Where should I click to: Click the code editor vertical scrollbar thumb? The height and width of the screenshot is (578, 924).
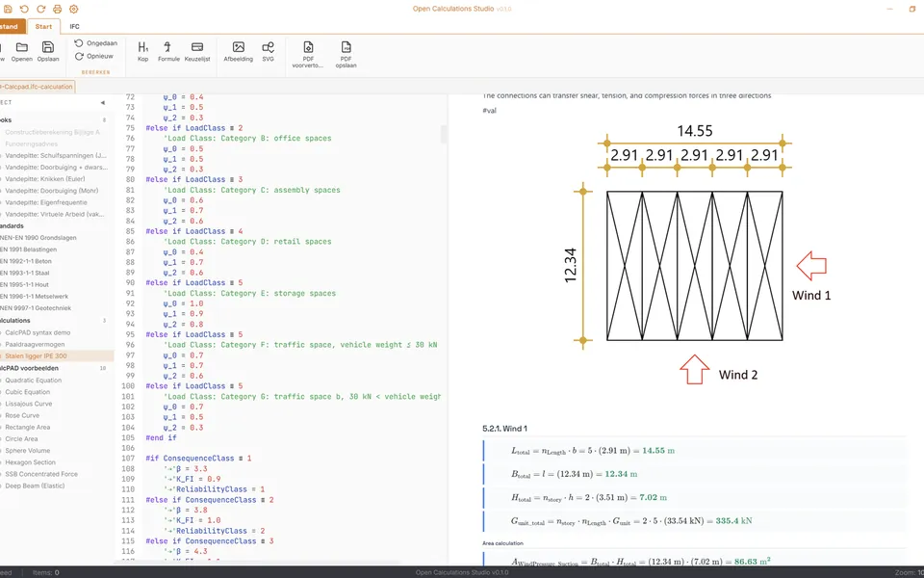[444, 133]
